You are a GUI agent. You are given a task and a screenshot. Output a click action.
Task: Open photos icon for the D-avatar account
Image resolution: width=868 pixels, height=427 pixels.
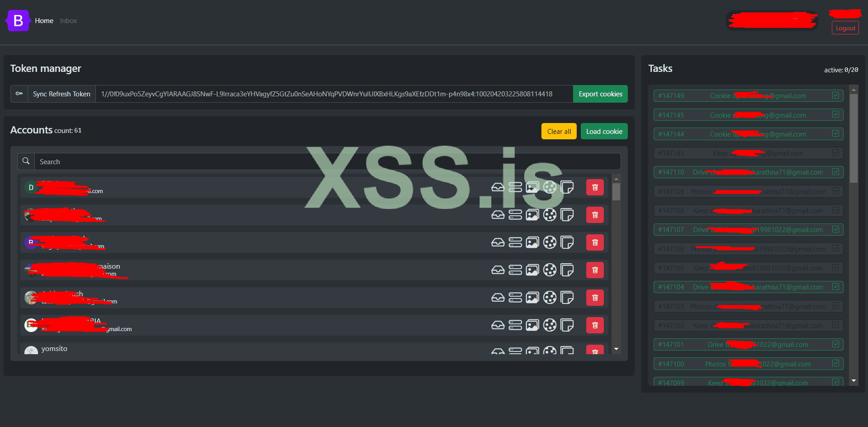[532, 187]
